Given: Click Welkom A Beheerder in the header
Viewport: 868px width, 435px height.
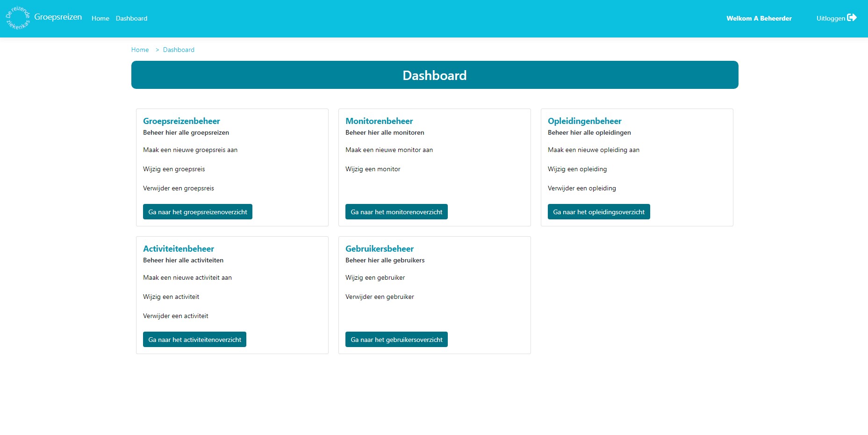Looking at the screenshot, I should [759, 18].
